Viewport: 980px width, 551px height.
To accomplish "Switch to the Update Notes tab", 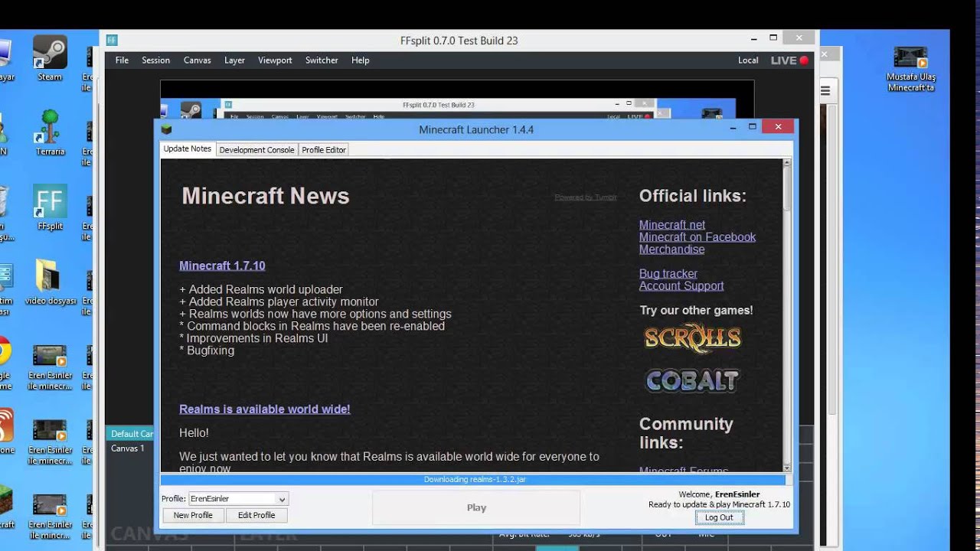I will tap(188, 149).
